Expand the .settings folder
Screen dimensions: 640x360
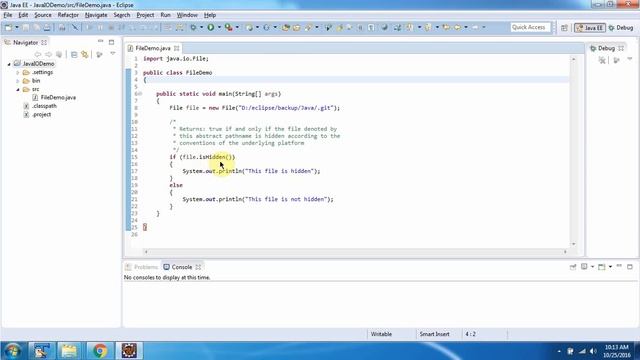coord(18,72)
